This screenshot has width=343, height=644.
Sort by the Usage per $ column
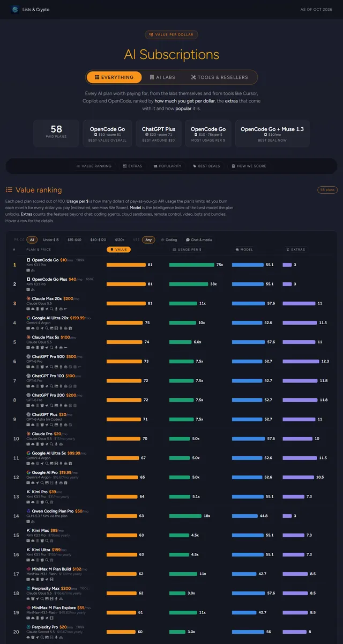[187, 250]
